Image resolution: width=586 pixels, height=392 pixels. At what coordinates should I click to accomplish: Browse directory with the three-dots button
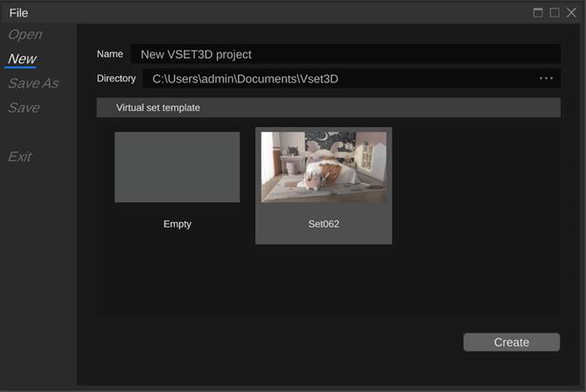tap(546, 79)
